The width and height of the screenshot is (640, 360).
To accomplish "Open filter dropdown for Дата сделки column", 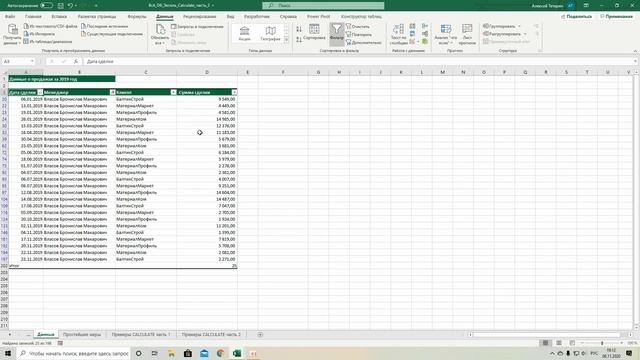I will click(40, 92).
